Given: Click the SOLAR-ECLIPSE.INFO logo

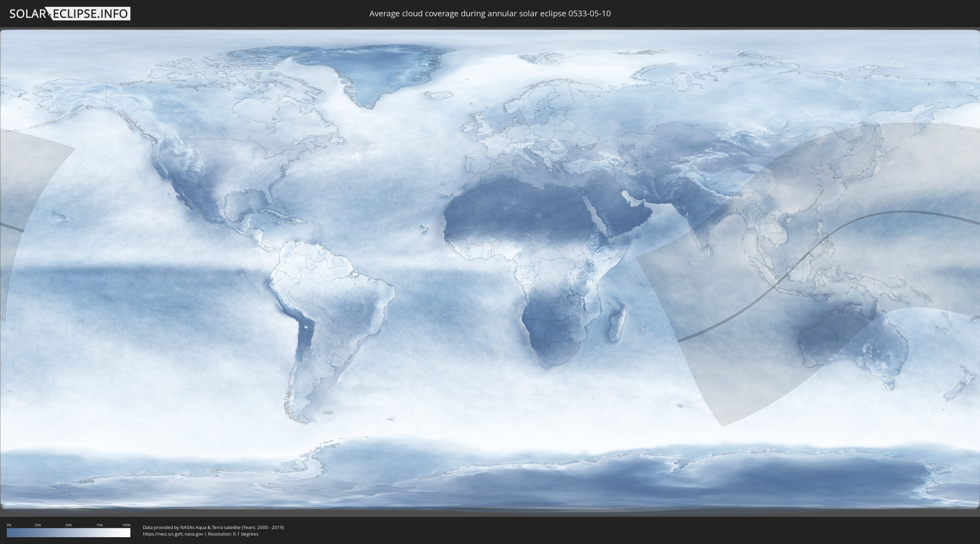Looking at the screenshot, I should tap(70, 14).
